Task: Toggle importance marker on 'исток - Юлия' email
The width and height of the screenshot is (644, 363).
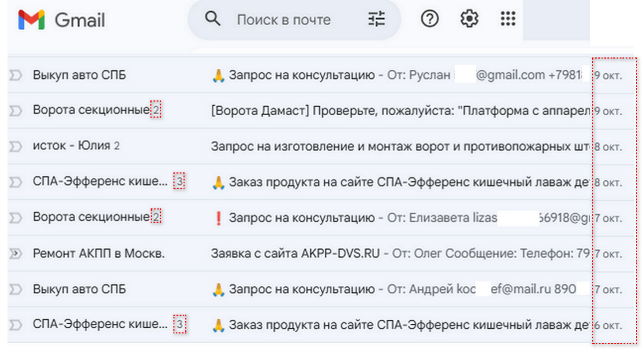Action: (x=16, y=146)
